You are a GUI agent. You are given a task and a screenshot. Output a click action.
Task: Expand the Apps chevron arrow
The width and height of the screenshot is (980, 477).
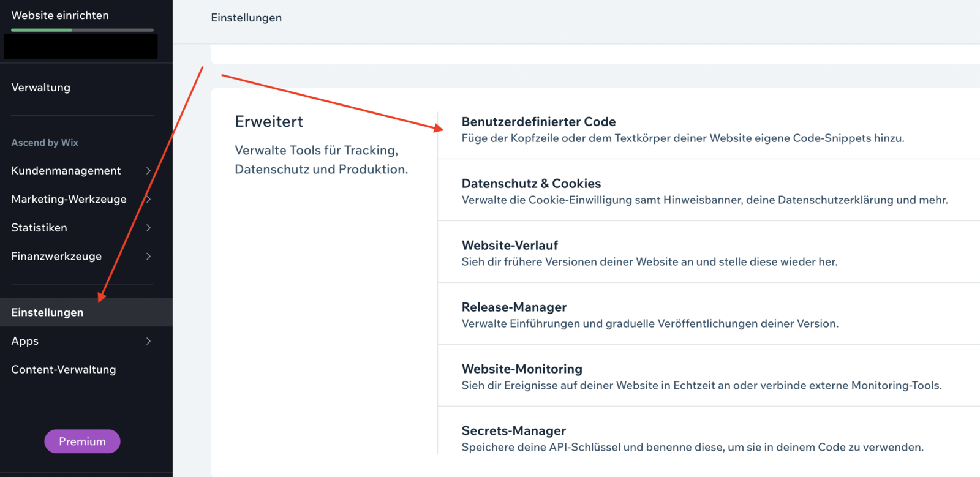(148, 341)
